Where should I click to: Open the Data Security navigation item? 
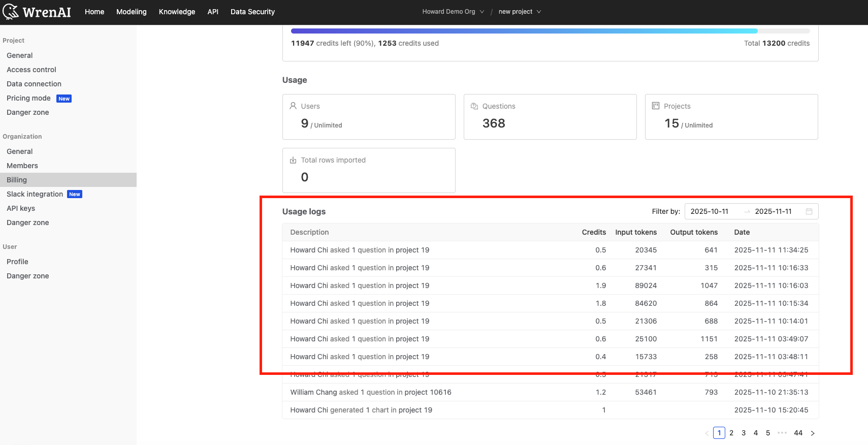[252, 12]
